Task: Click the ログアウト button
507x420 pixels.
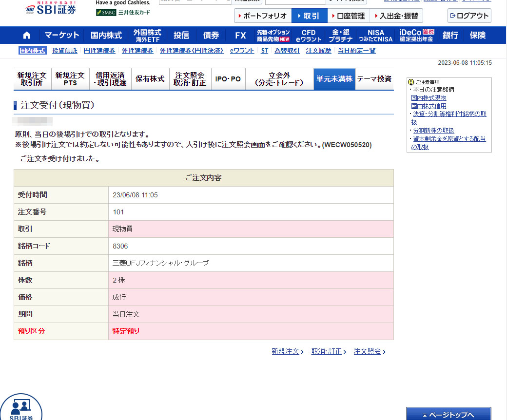Action: point(469,16)
